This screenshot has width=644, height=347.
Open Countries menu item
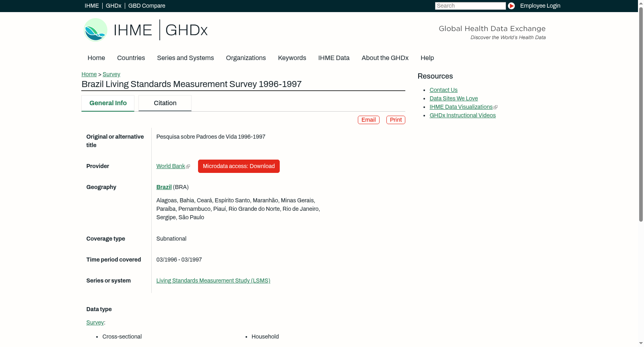131,58
